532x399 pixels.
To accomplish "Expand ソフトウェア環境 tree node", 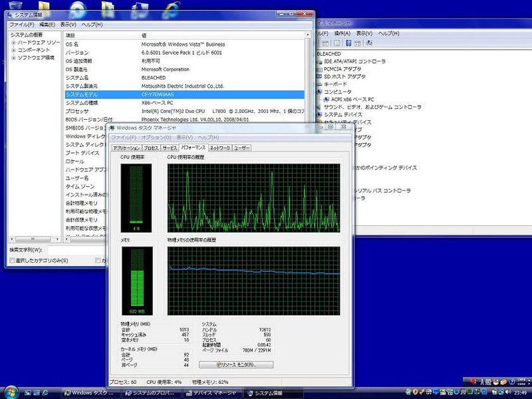I will (x=13, y=58).
